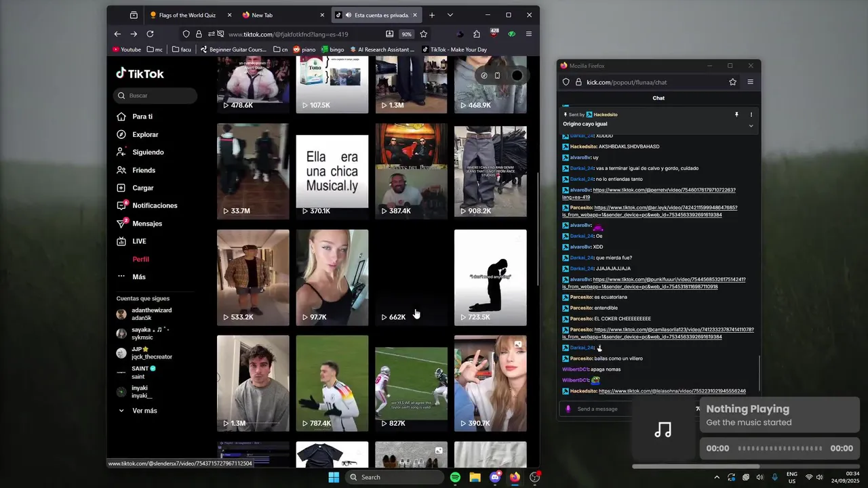
Task: Open the Firefox hamburger menu
Action: click(529, 34)
